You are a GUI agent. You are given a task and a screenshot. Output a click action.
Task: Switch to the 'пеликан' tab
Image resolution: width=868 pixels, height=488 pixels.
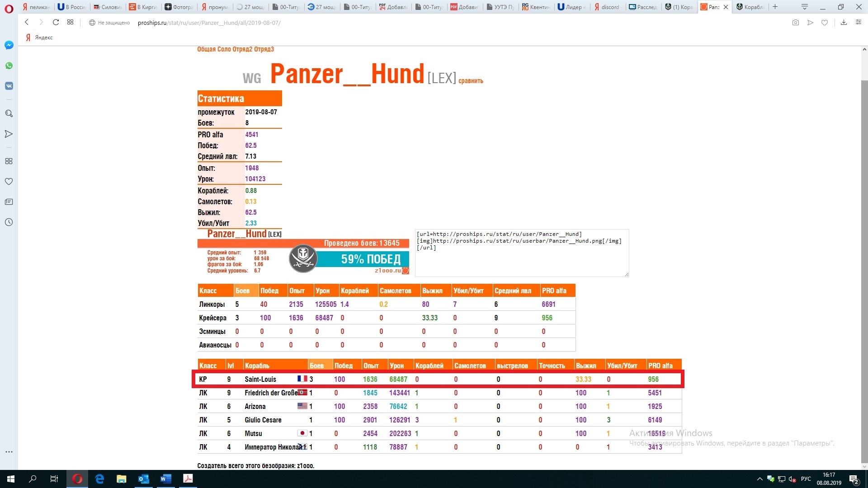click(36, 7)
